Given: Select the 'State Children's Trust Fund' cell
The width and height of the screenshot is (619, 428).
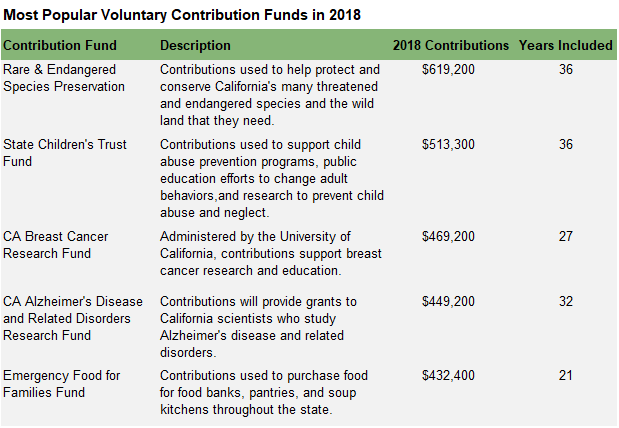Looking at the screenshot, I should (65, 153).
